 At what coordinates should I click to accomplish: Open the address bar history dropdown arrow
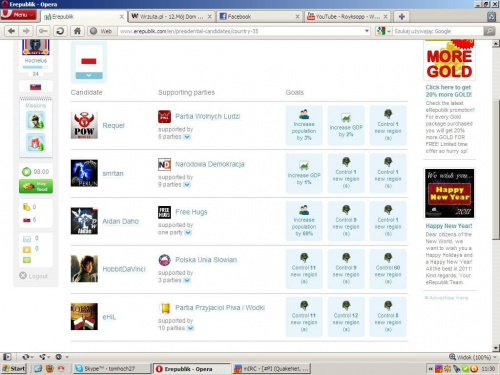367,31
